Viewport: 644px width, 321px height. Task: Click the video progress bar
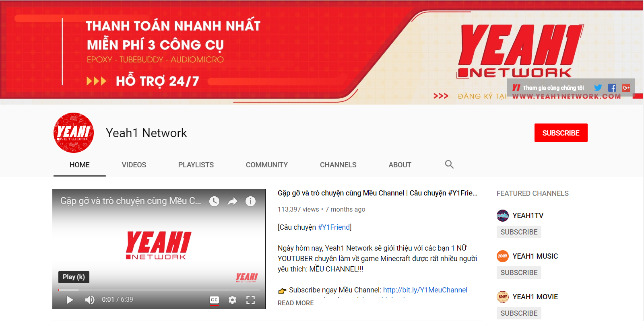(x=159, y=290)
